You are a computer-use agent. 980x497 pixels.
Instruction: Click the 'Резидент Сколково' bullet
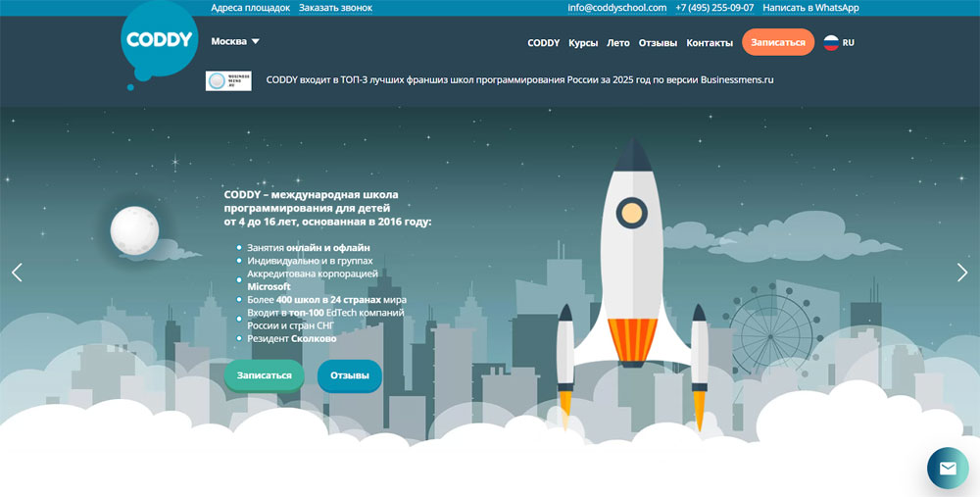291,338
